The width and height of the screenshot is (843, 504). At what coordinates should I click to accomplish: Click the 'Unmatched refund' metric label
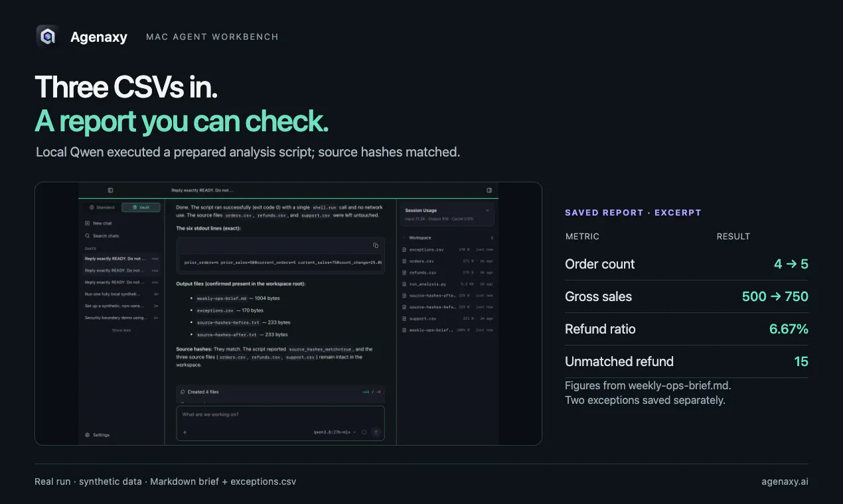tap(619, 361)
